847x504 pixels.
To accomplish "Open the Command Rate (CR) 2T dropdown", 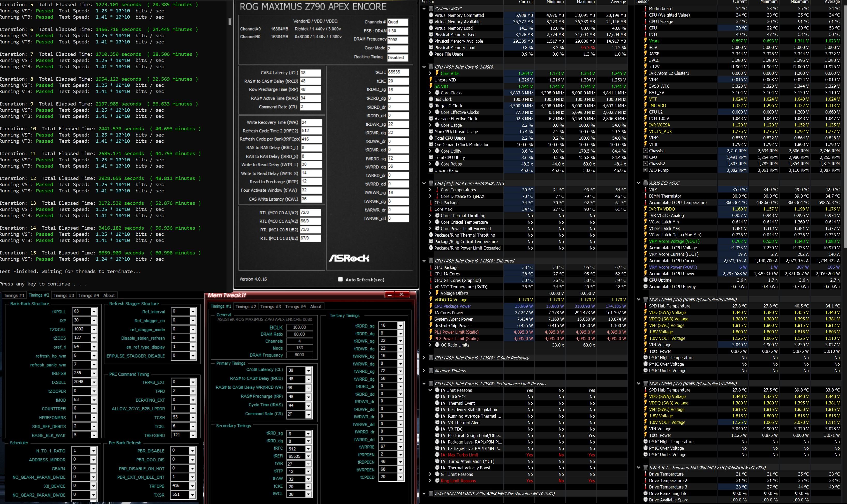I will [x=308, y=414].
